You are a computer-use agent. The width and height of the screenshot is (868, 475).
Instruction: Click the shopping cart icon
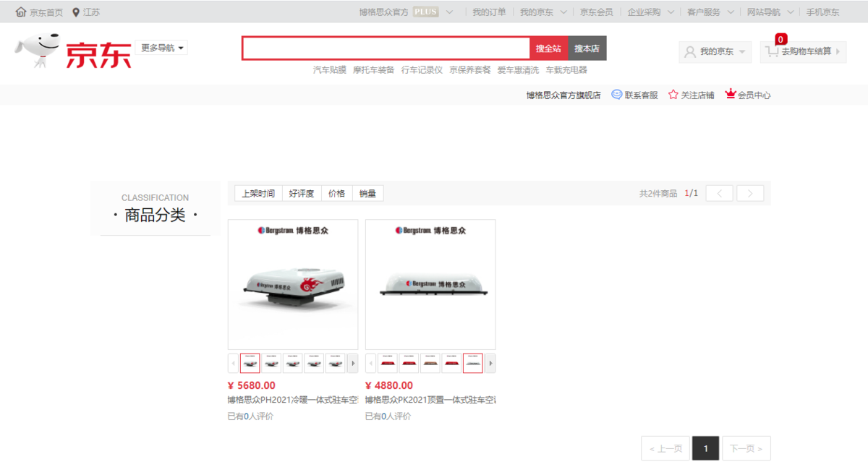pos(773,52)
